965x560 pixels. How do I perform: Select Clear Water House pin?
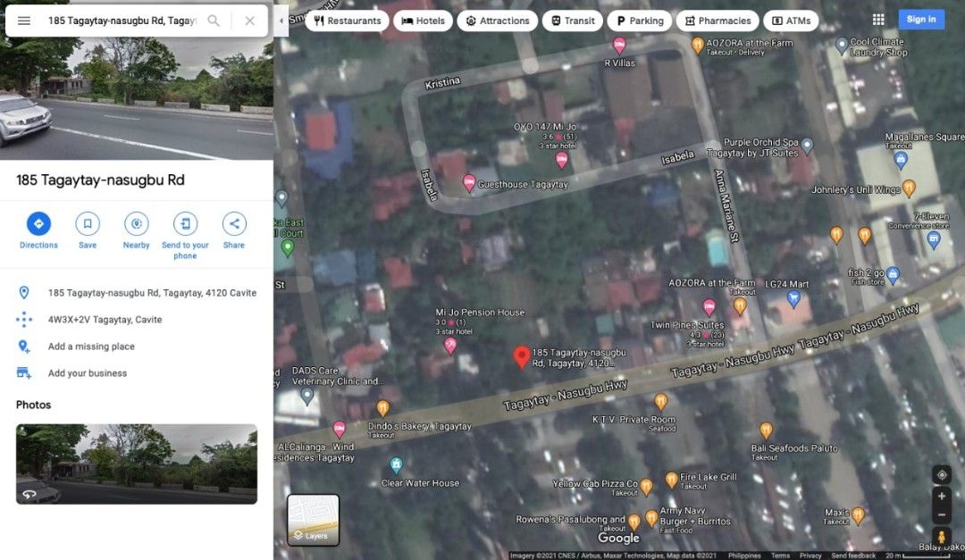pyautogui.click(x=397, y=464)
